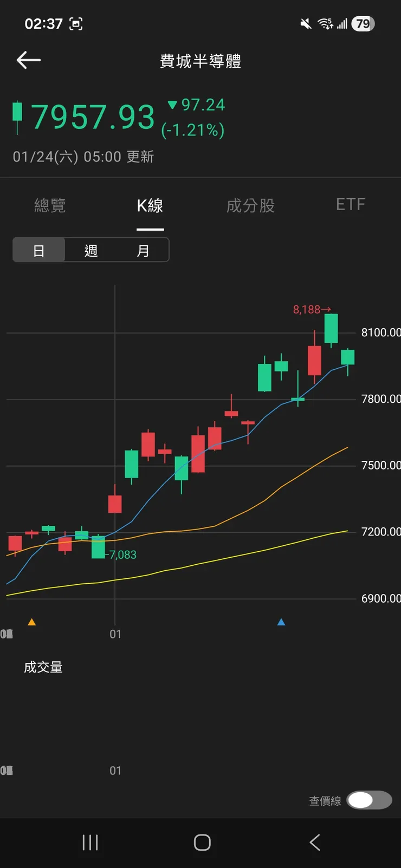
Task: Tap the screen recording status icon
Action: 76,24
